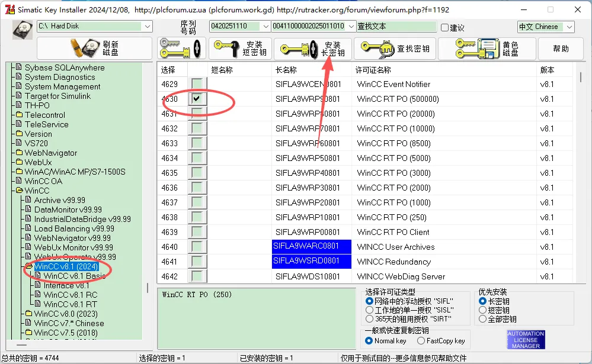Select WinCC v8.1 RC item
The width and height of the screenshot is (592, 364).
71,295
